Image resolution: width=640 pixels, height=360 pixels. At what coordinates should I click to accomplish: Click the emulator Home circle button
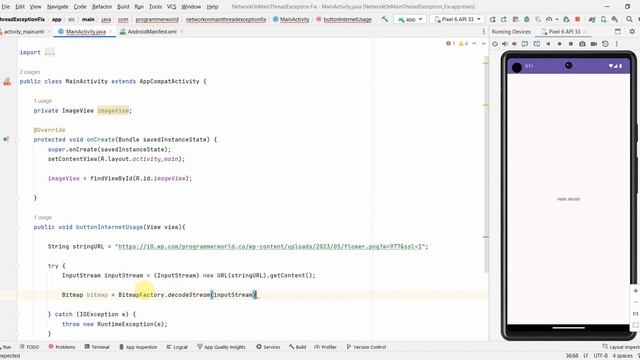(559, 44)
